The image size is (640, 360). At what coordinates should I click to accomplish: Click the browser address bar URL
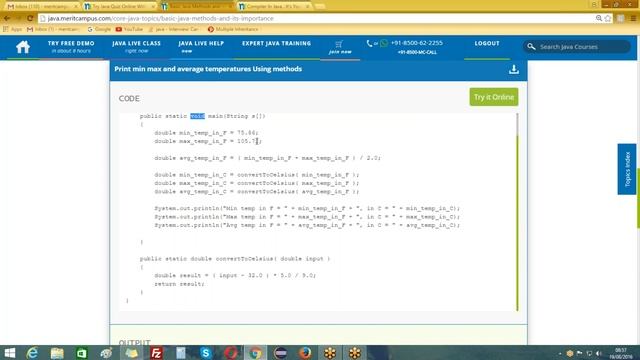pyautogui.click(x=160, y=18)
